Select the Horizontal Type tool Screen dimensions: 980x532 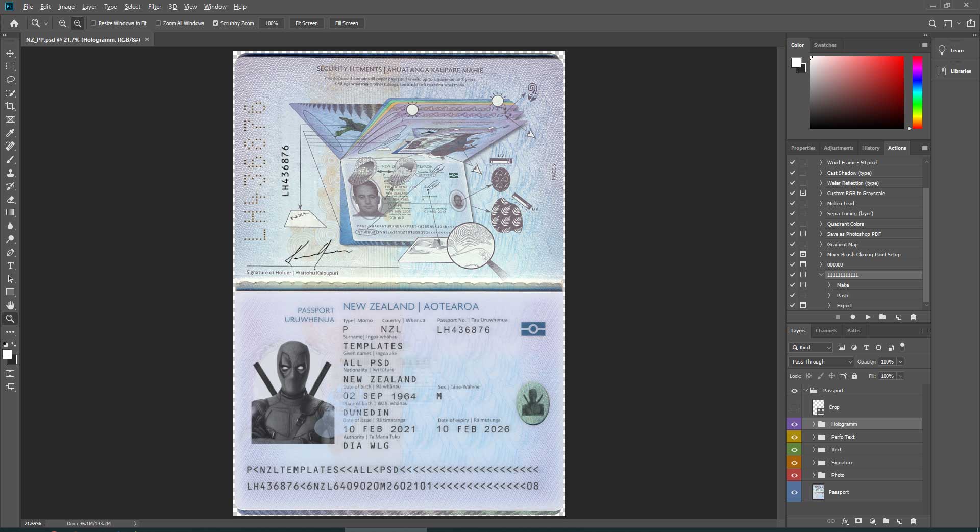coord(10,265)
